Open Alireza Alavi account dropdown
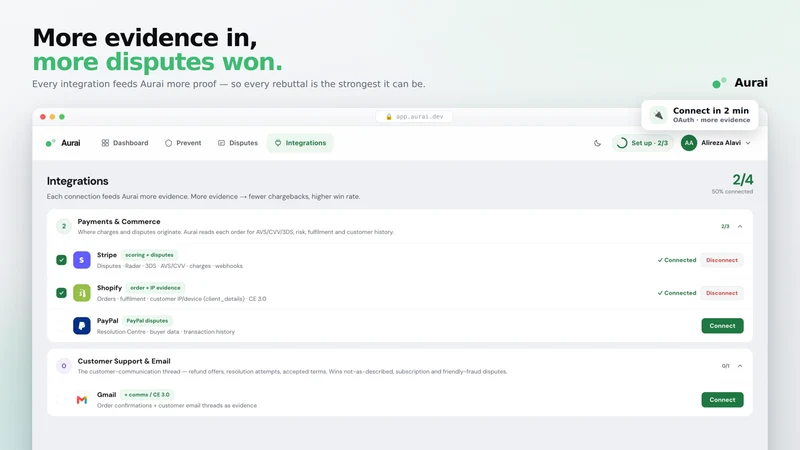Image resolution: width=800 pixels, height=450 pixels. click(726, 143)
